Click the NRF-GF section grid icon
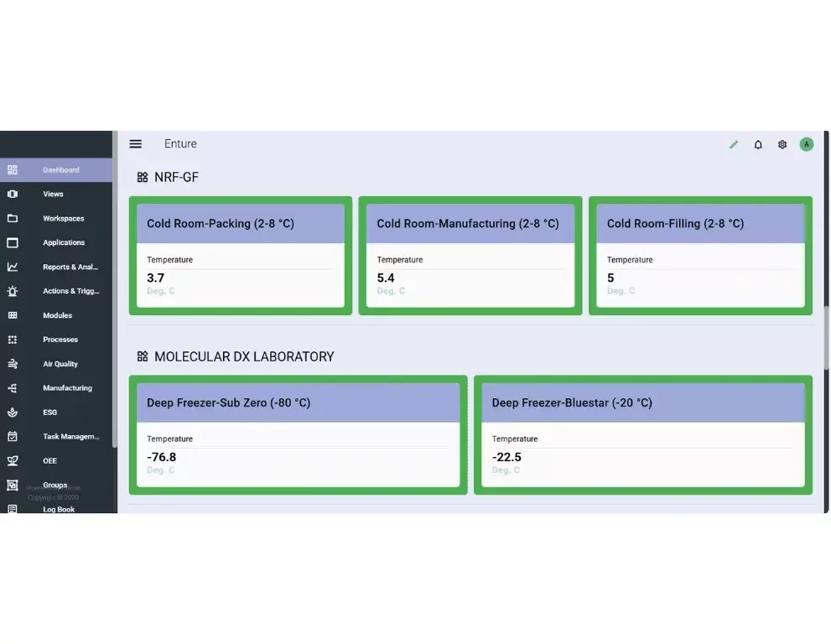Image resolution: width=831 pixels, height=644 pixels. [141, 177]
